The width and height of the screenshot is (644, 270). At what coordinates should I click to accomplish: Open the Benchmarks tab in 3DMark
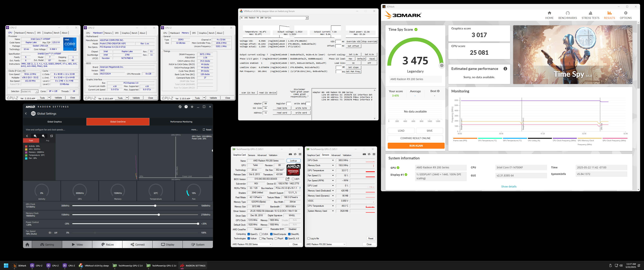[567, 15]
